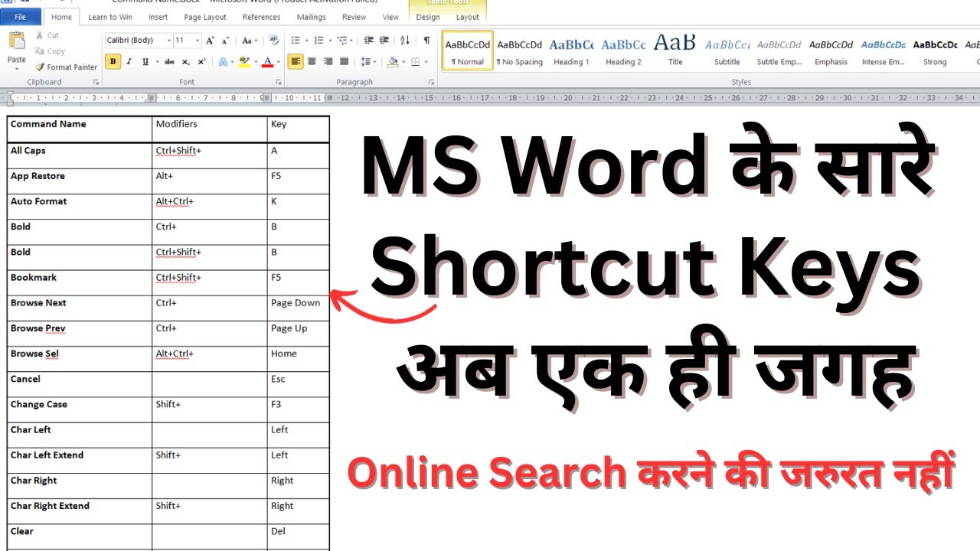
Task: Toggle italic formatting
Action: pyautogui.click(x=129, y=62)
